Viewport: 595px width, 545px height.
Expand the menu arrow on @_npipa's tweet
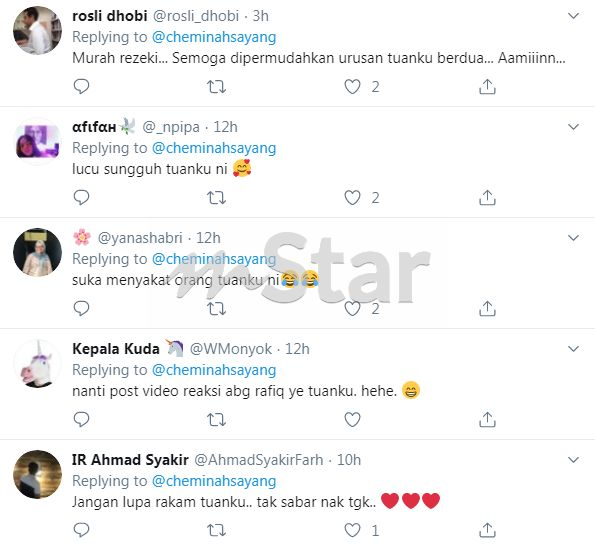[x=573, y=127]
